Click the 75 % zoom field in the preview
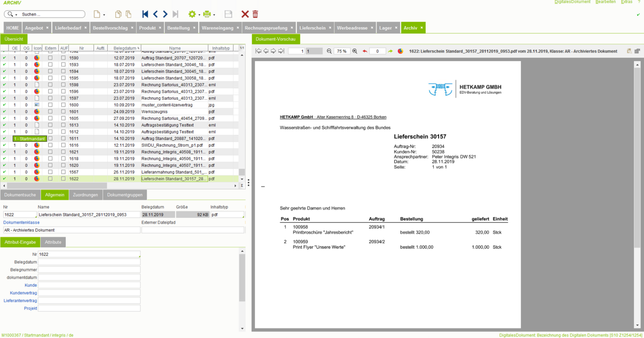The height and width of the screenshot is (338, 644). click(x=342, y=51)
